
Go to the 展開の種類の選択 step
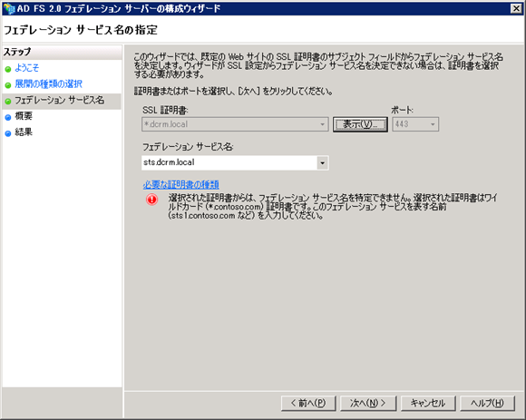[x=49, y=83]
